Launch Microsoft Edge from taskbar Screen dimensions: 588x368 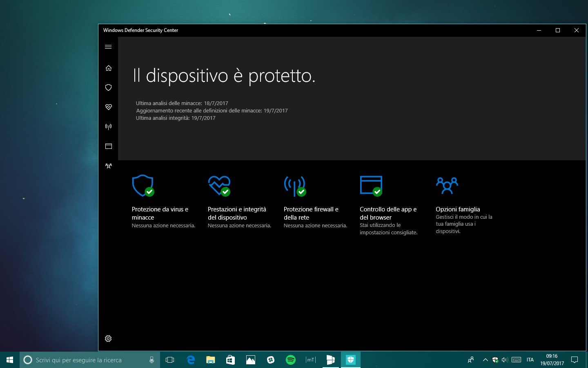[191, 360]
